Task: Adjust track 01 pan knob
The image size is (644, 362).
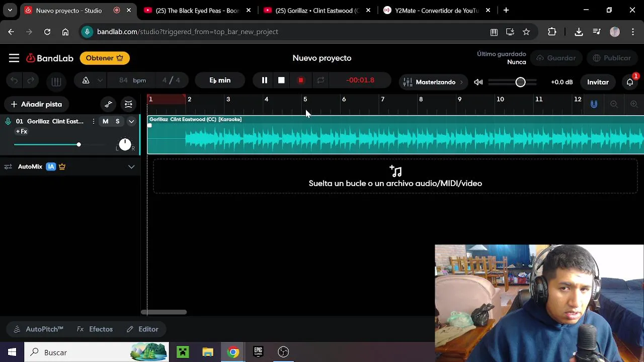Action: point(125,145)
